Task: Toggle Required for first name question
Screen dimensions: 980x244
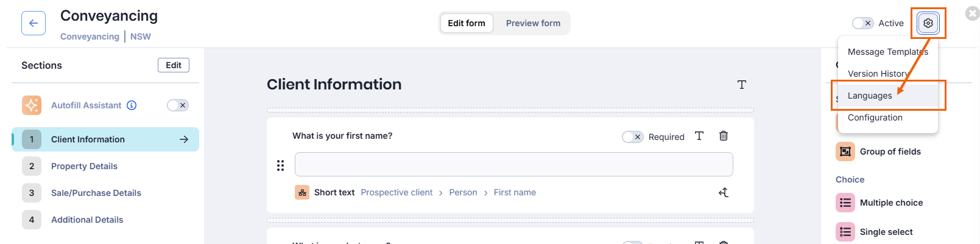Action: coord(632,137)
